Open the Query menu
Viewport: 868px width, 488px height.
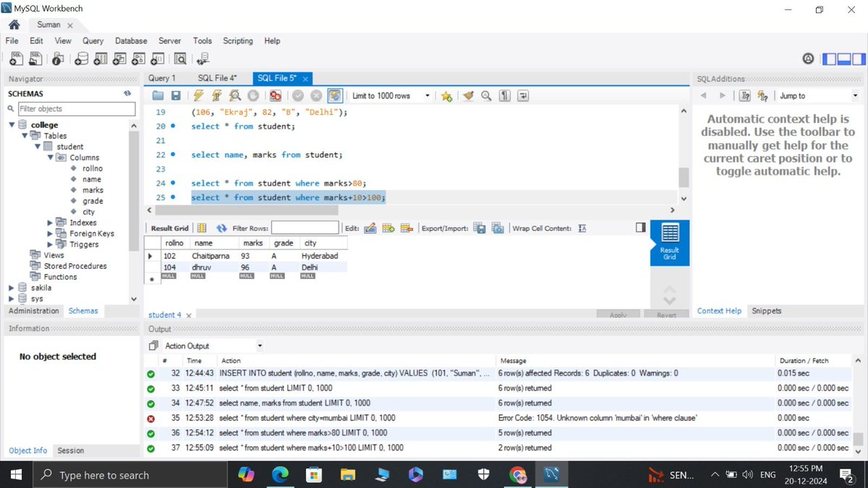pyautogui.click(x=93, y=41)
